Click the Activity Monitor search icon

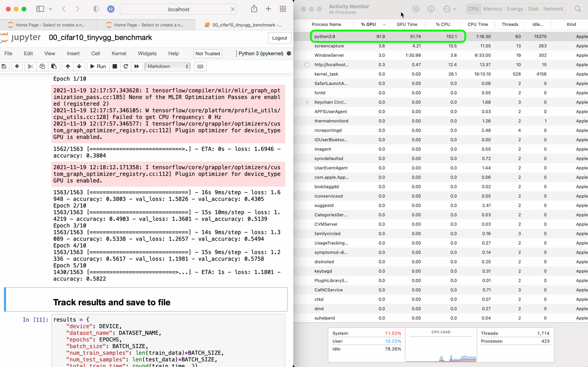click(578, 9)
